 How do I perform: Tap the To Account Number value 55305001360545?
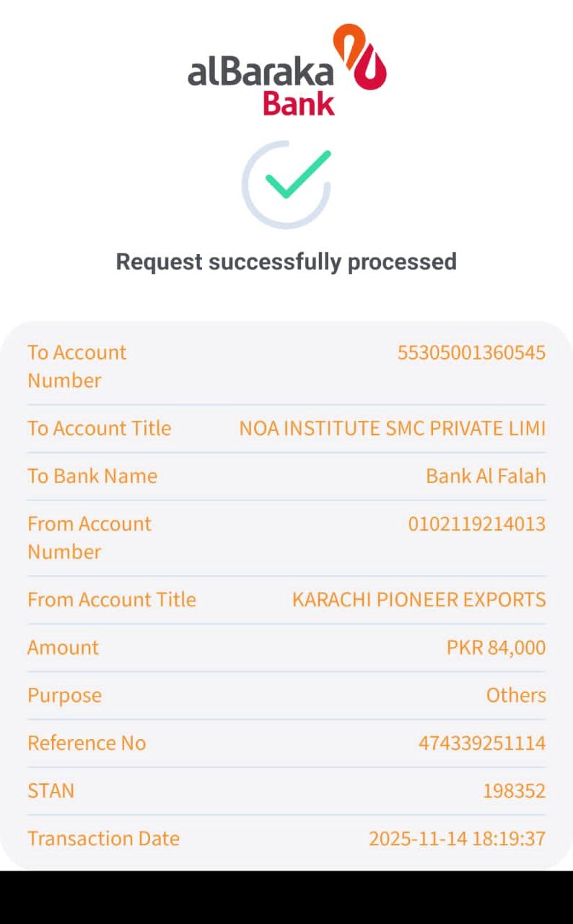(x=471, y=352)
